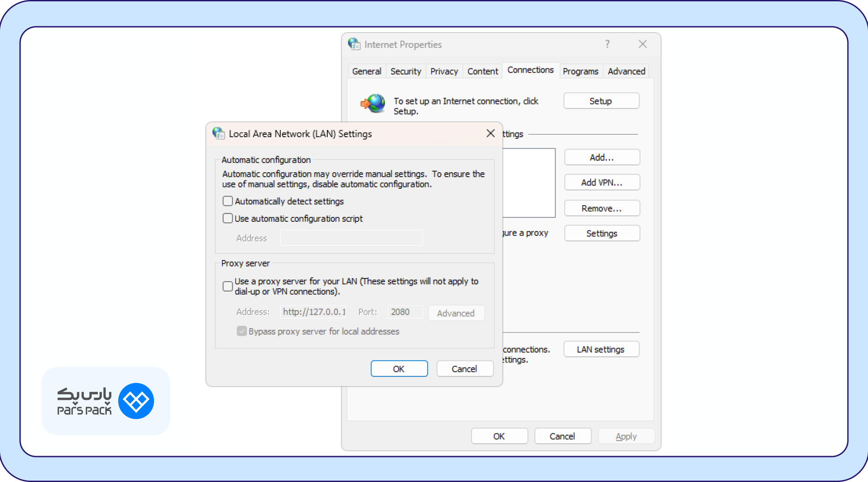The image size is (868, 482).
Task: Select the Connections tab
Action: coord(530,70)
